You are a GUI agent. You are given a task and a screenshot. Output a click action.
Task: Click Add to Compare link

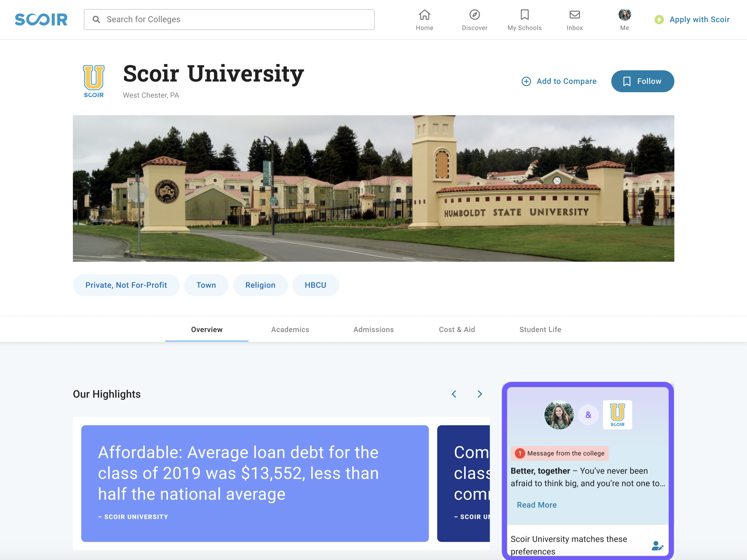click(566, 81)
